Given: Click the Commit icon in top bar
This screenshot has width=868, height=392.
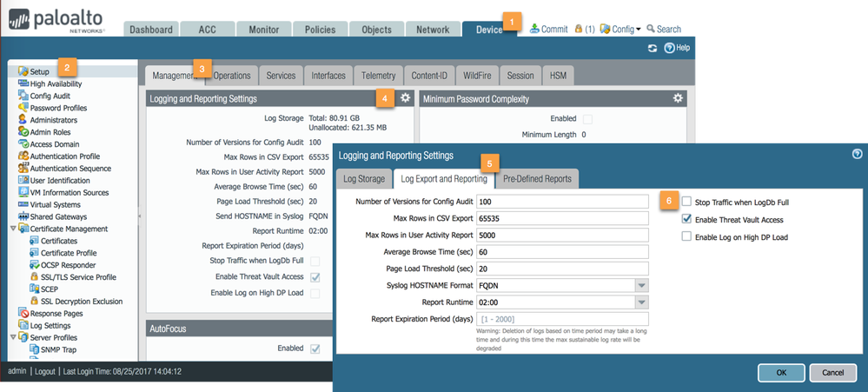Looking at the screenshot, I should [534, 29].
